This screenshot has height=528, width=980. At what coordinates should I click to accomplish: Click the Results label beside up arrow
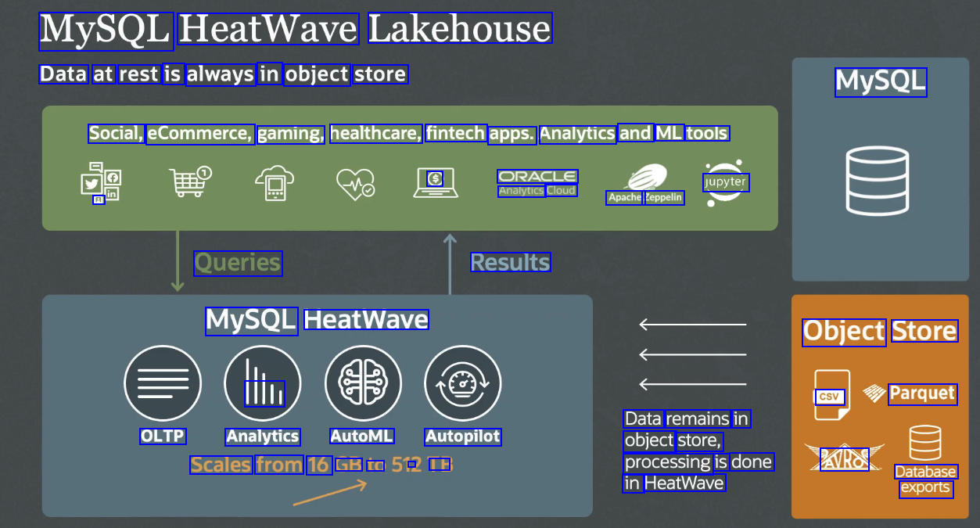coord(511,262)
